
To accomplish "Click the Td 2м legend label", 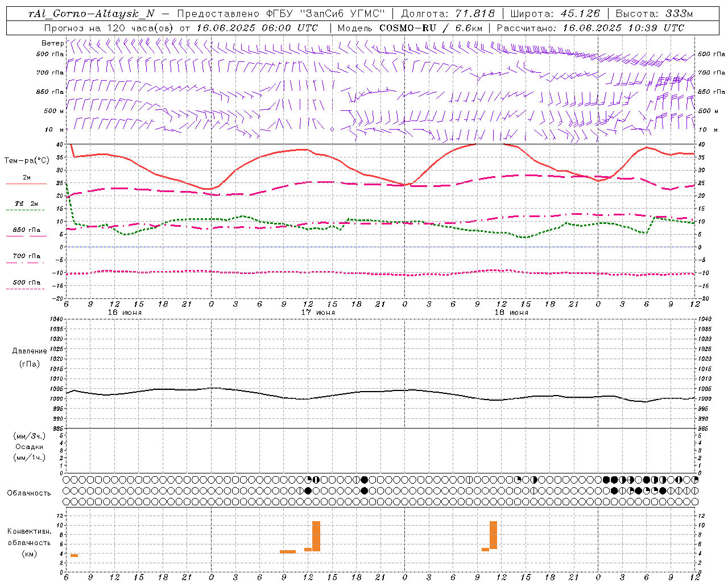I will (26, 203).
